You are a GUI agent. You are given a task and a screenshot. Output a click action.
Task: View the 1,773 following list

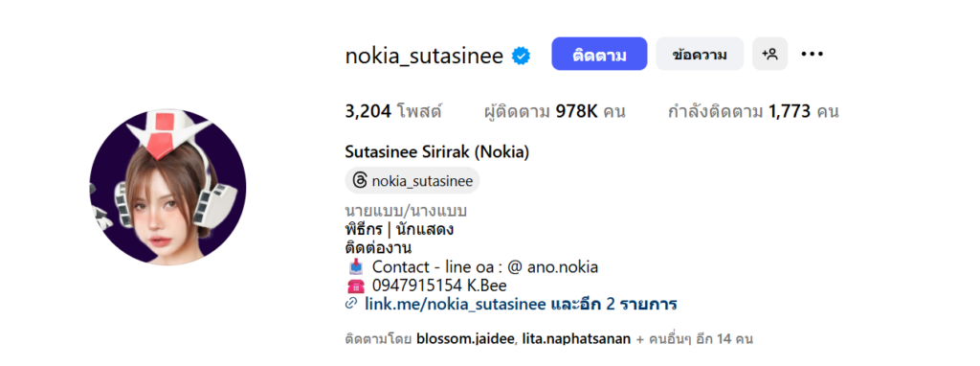point(753,112)
